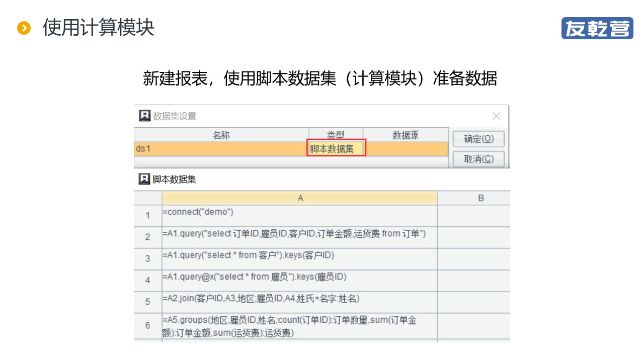
Task: Click empty cell B2 in script grid
Action: coord(474,237)
